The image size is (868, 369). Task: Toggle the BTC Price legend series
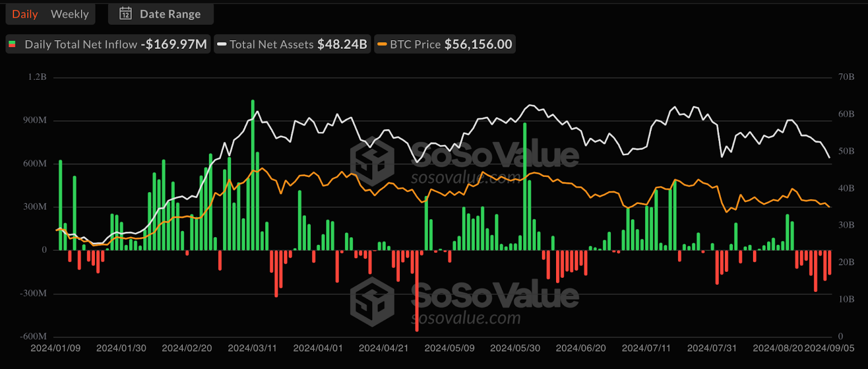click(x=445, y=44)
